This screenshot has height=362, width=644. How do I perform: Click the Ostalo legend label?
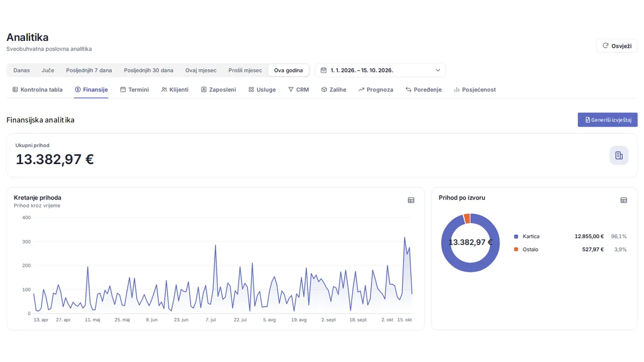530,249
